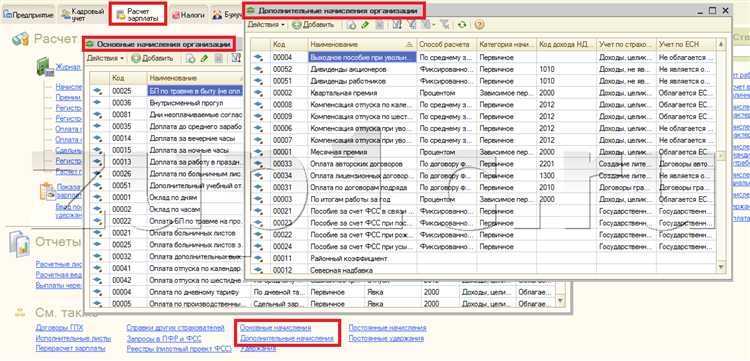Screen dimensions: 750x361
Task: Select row Оплата авторских договоров
Action: (483, 164)
